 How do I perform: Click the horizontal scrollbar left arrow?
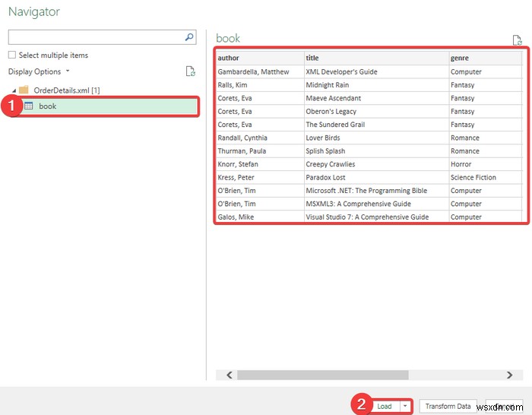230,375
